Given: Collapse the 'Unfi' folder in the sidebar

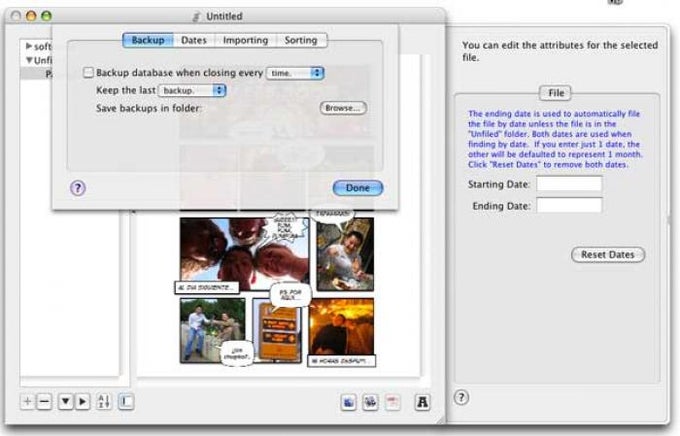Looking at the screenshot, I should [x=29, y=60].
